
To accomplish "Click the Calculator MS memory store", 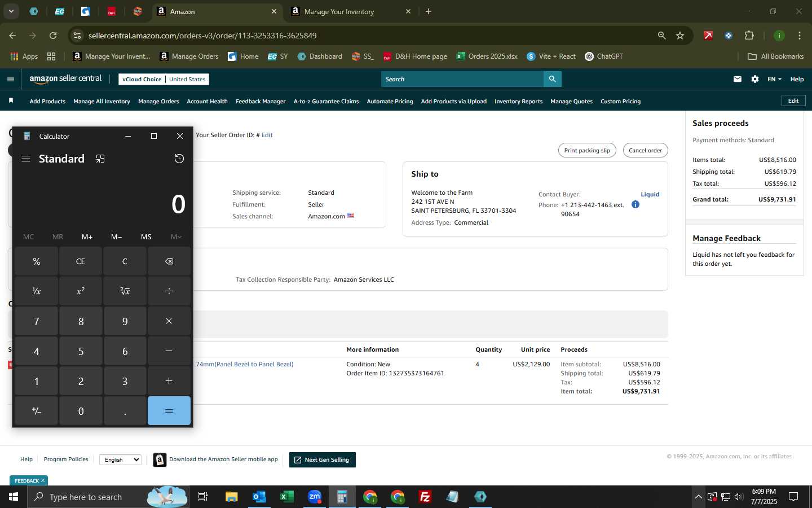I will [146, 237].
